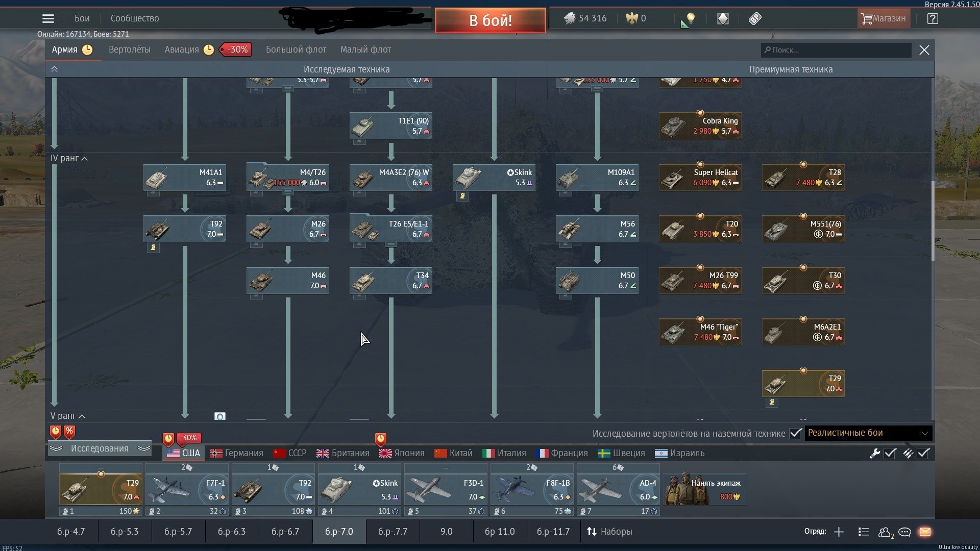
Task: Open the mail inbox envelope icon
Action: 925,532
